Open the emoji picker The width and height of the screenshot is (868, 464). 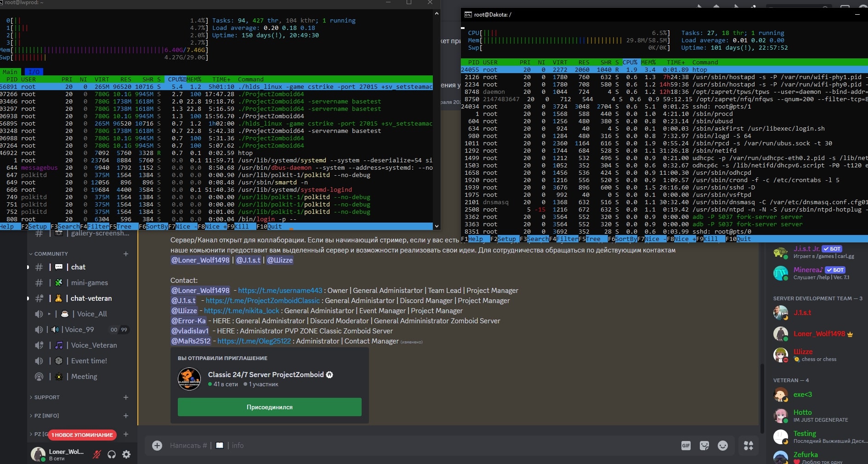point(722,446)
